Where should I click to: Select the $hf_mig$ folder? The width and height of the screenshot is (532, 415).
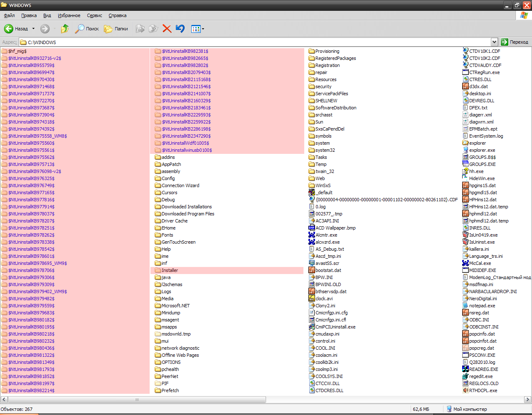(14, 51)
